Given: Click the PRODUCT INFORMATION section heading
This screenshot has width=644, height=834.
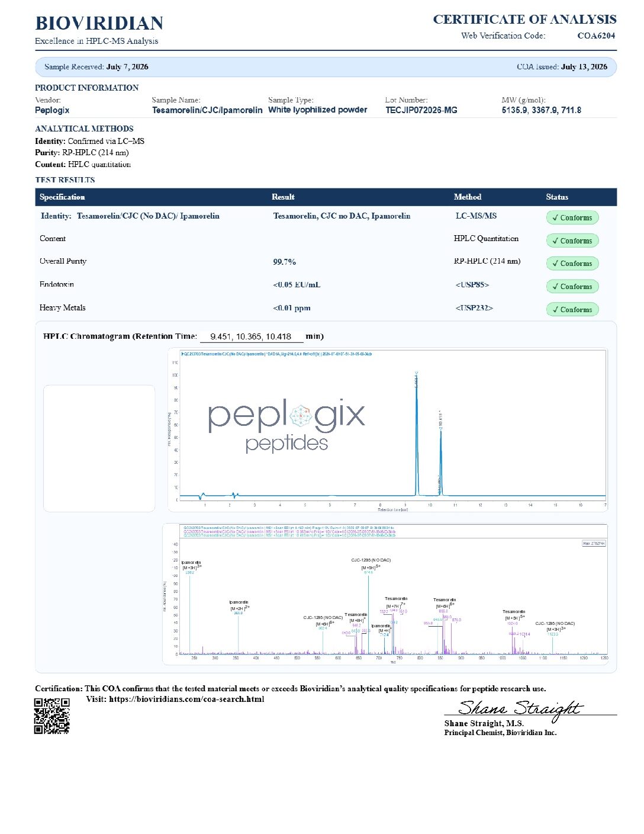Looking at the screenshot, I should pyautogui.click(x=87, y=88).
